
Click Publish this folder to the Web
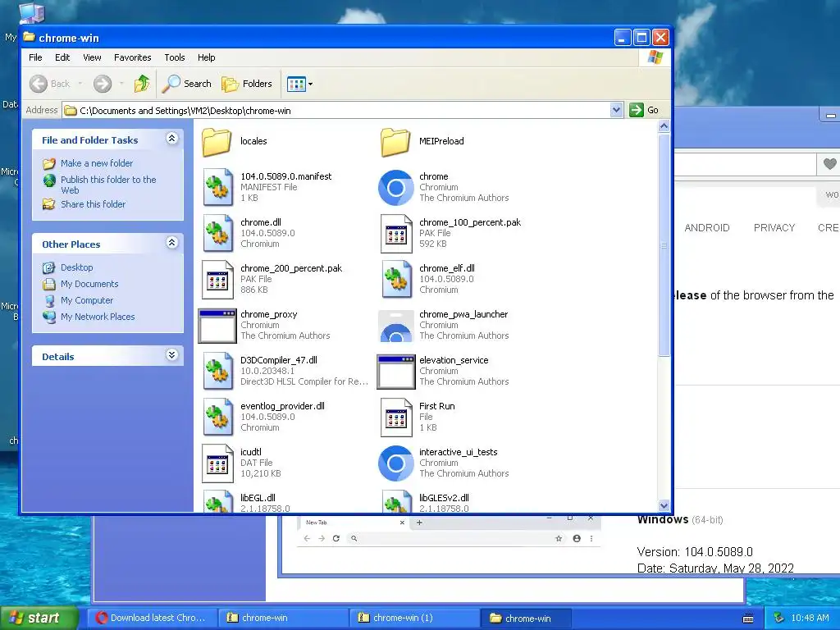[x=108, y=185]
